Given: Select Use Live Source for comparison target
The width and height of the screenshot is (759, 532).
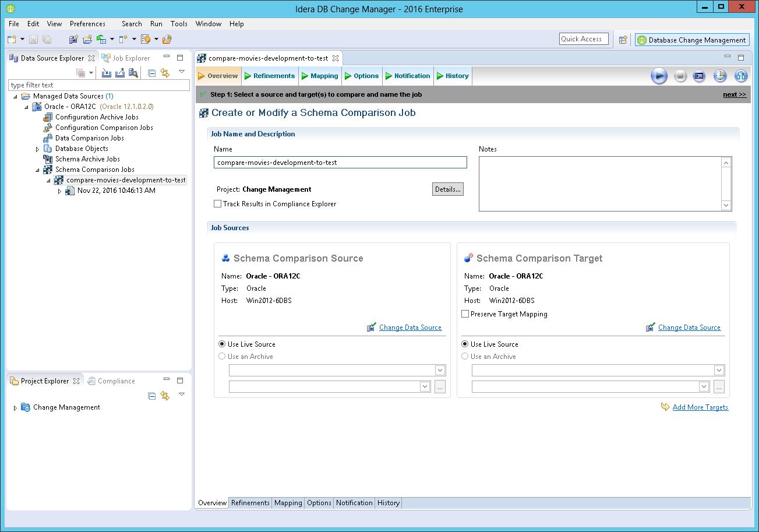Looking at the screenshot, I should tap(465, 344).
